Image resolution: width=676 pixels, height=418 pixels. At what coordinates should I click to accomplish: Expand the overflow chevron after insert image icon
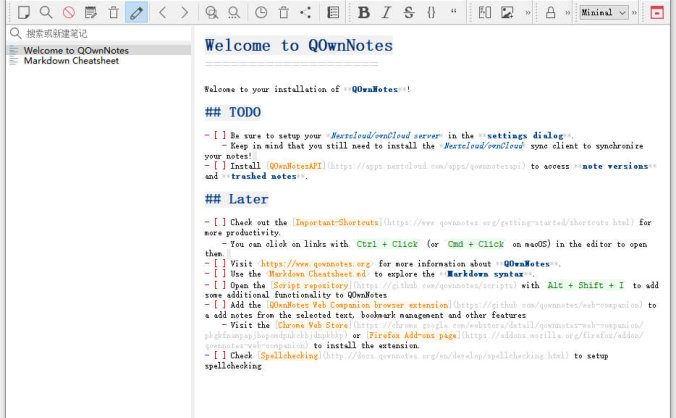pyautogui.click(x=528, y=13)
